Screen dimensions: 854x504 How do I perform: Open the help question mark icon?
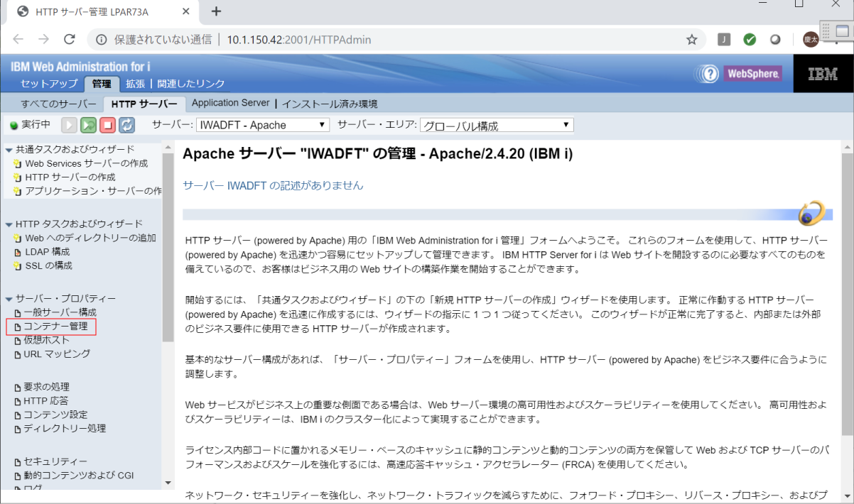(708, 74)
